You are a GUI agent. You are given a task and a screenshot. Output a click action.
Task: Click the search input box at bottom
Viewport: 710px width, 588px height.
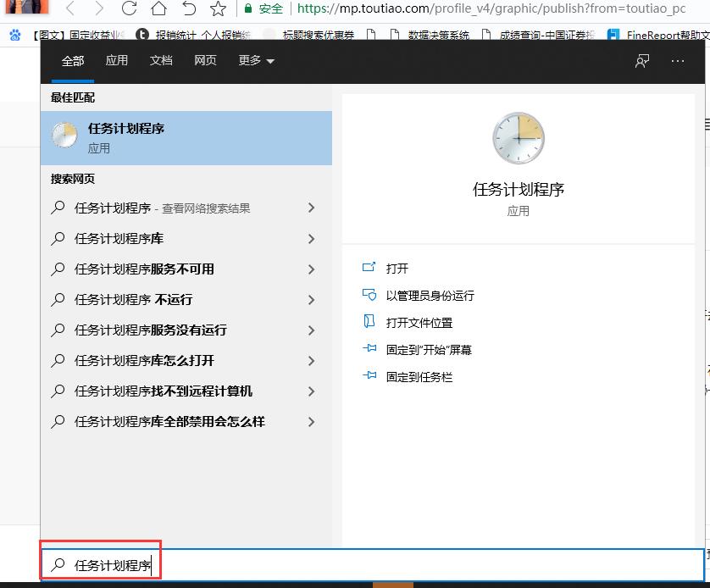102,561
